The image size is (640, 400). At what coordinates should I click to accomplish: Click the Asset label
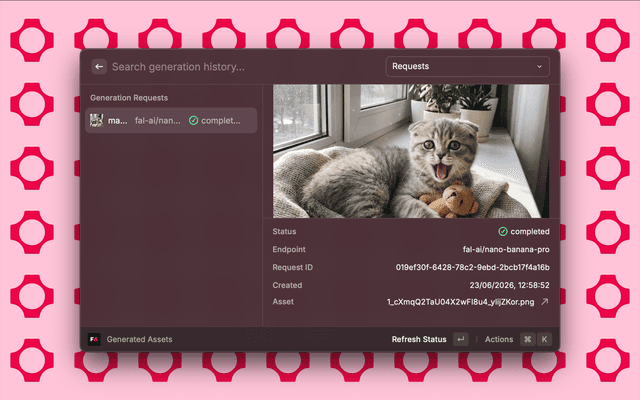tap(283, 302)
